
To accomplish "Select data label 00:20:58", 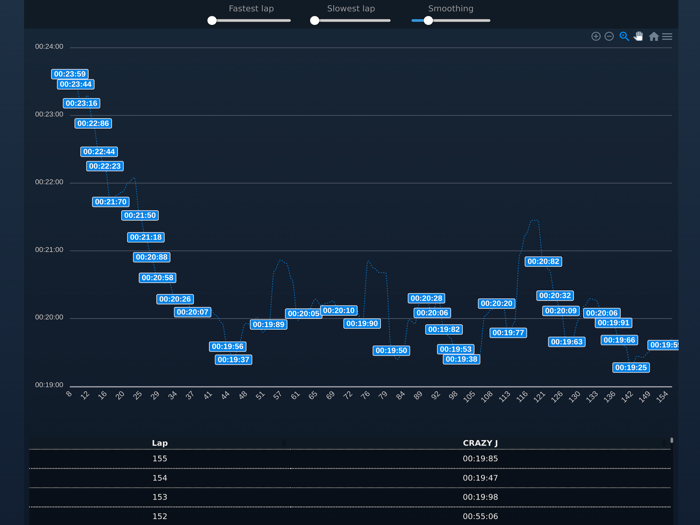I will (x=158, y=278).
